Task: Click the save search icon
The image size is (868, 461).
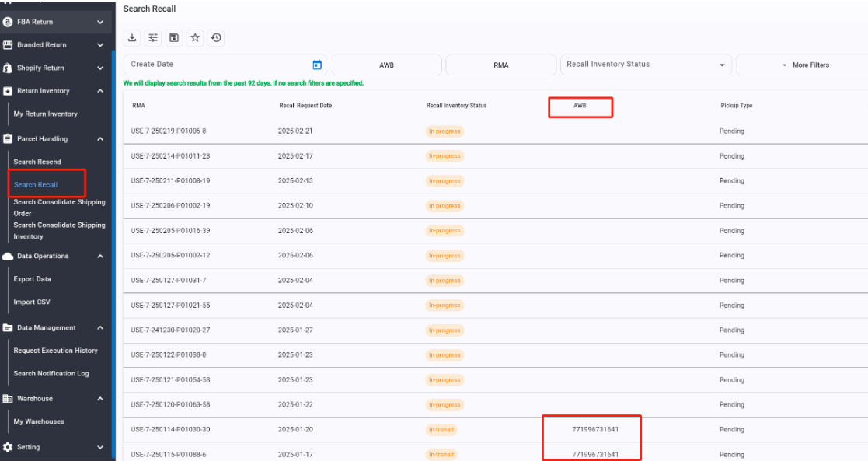Action: click(x=174, y=37)
